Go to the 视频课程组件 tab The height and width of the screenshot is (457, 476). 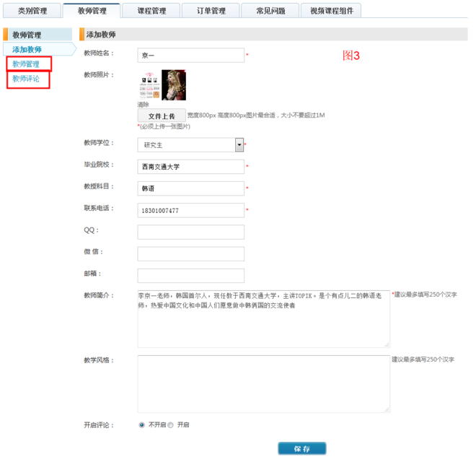332,11
